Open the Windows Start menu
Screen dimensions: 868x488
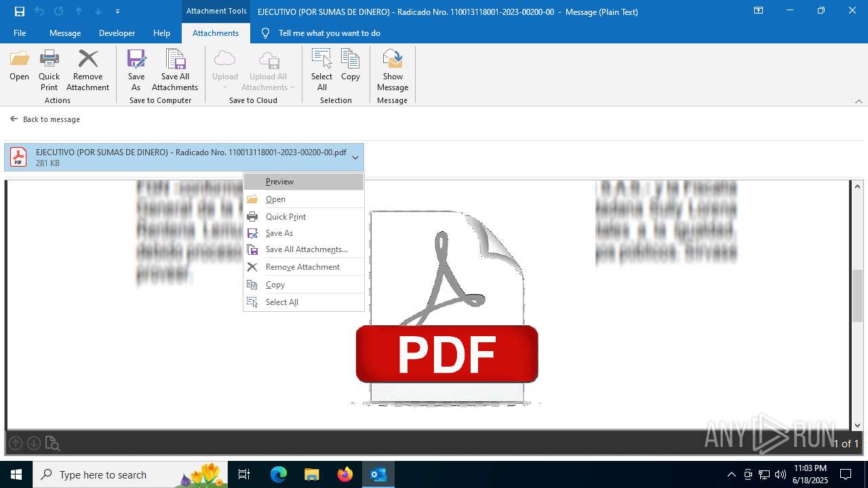[16, 474]
